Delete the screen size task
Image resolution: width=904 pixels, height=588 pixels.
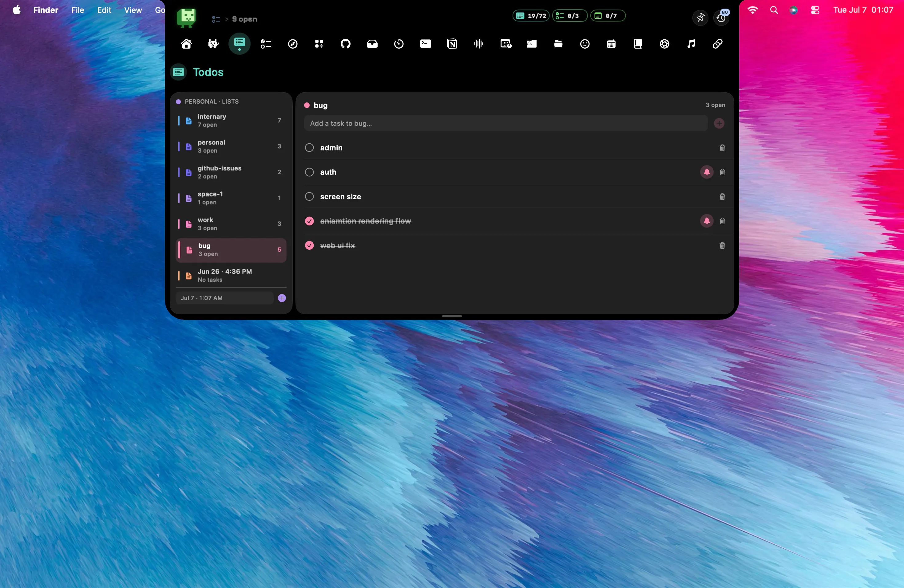click(x=722, y=197)
